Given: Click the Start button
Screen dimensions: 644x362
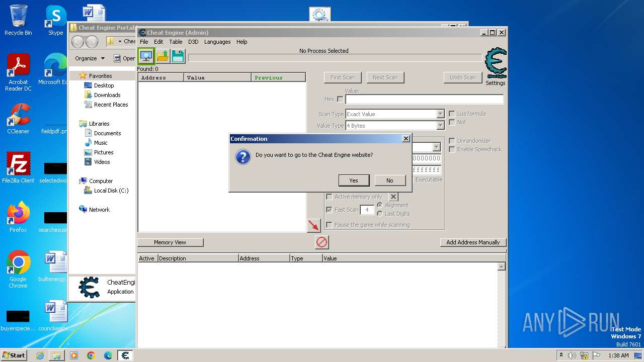Looking at the screenshot, I should click(x=14, y=355).
